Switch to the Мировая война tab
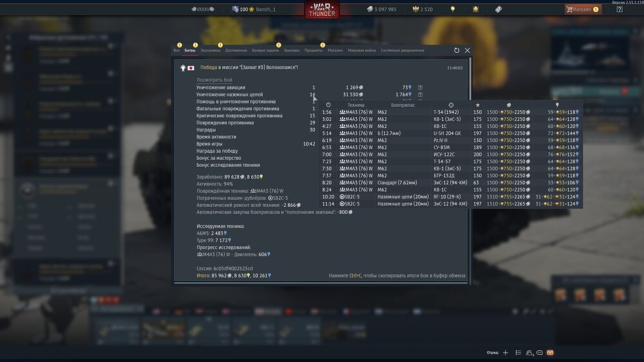Image resolution: width=644 pixels, height=362 pixels. click(361, 50)
